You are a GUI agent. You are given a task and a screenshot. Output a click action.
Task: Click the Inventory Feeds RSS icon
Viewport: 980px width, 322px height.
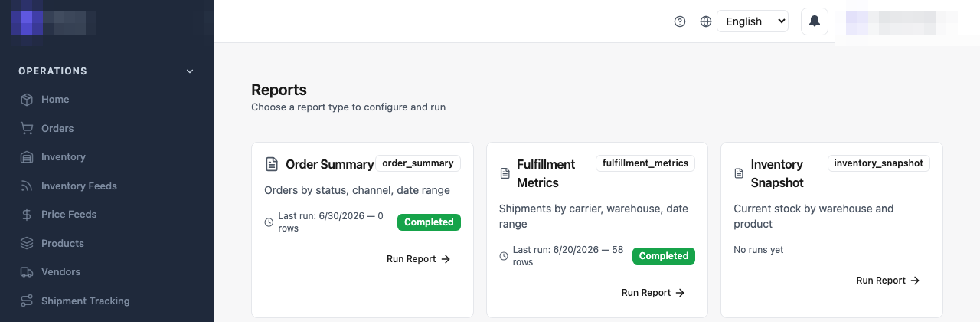click(x=27, y=186)
